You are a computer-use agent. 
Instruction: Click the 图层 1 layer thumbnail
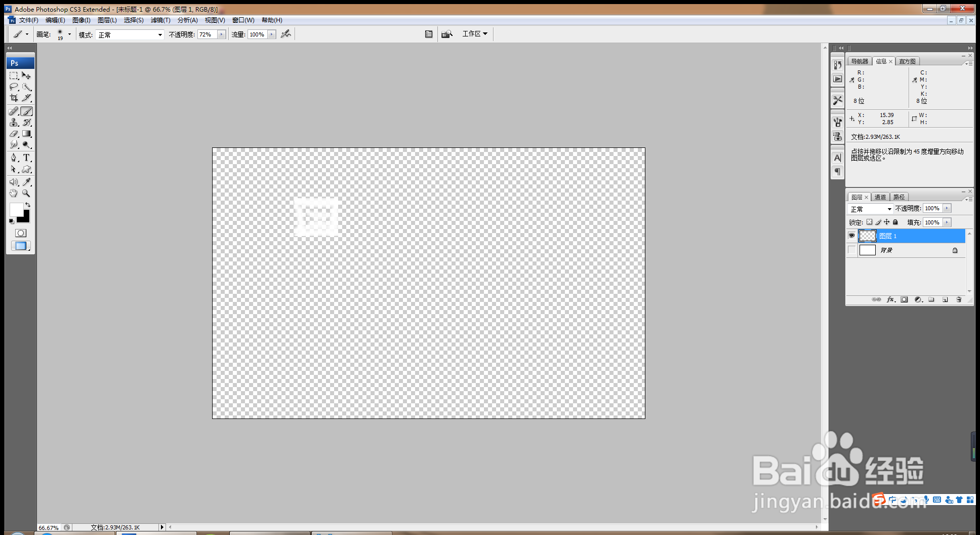pos(868,236)
